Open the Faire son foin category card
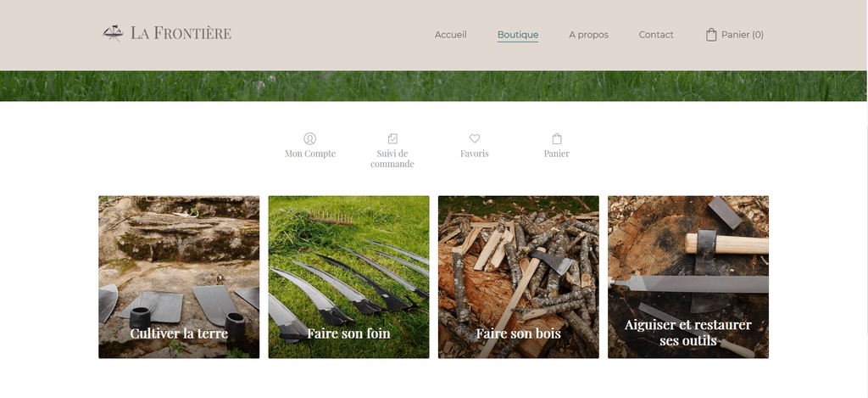 point(348,277)
